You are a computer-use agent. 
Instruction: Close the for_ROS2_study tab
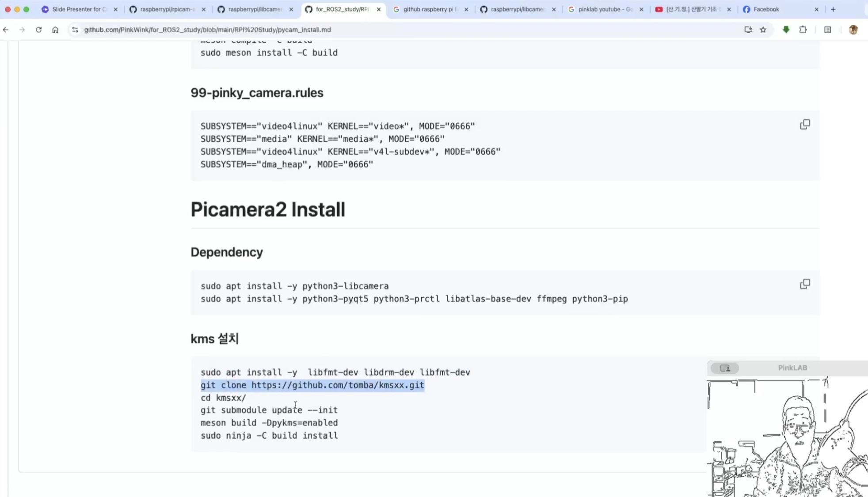point(379,9)
